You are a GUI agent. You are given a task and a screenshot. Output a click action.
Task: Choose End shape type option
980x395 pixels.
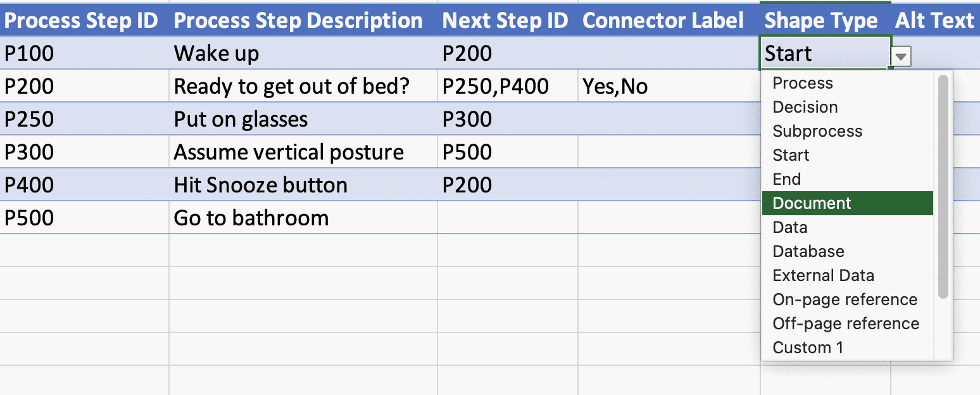[787, 179]
